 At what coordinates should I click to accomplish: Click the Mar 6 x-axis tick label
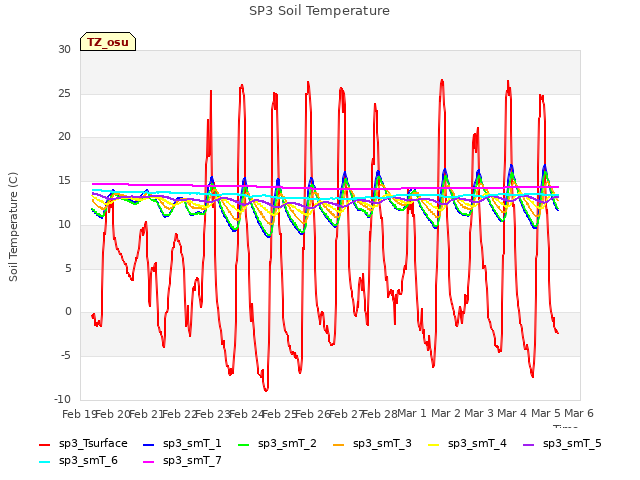tap(579, 413)
